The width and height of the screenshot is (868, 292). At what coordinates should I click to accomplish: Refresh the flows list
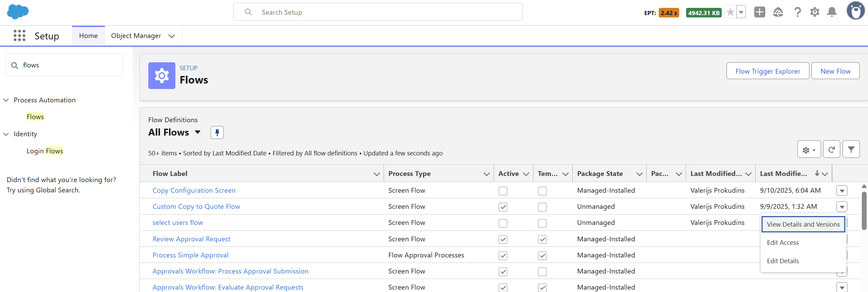[x=832, y=150]
